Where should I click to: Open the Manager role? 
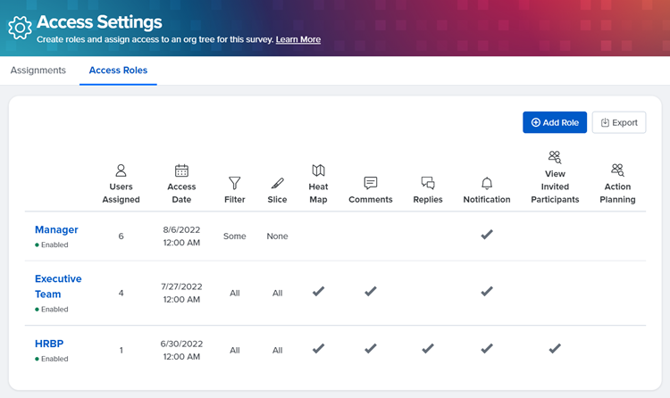tap(56, 230)
